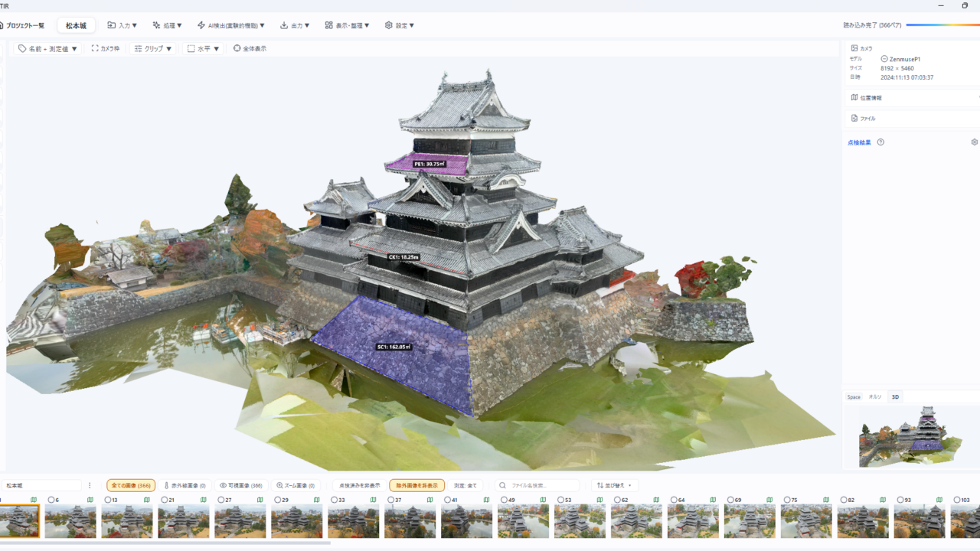Select the radio button for image 21
This screenshot has width=980, height=551.
(165, 500)
